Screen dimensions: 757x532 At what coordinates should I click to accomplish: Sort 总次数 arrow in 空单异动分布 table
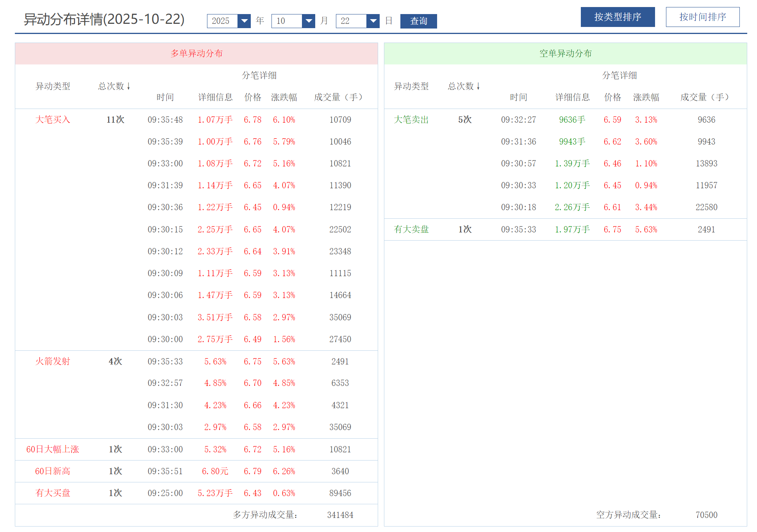(x=478, y=86)
